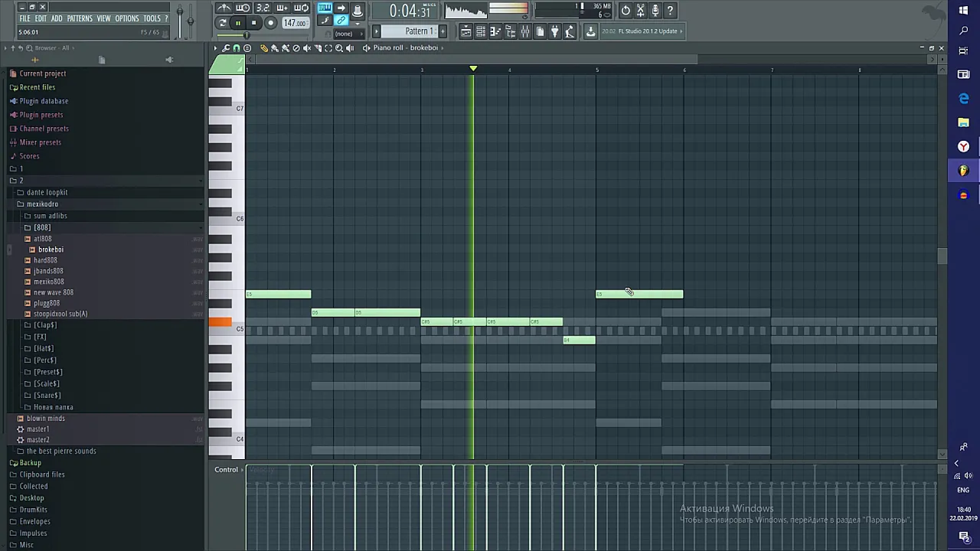Open the ADD menu
The image size is (980, 551).
pyautogui.click(x=57, y=18)
